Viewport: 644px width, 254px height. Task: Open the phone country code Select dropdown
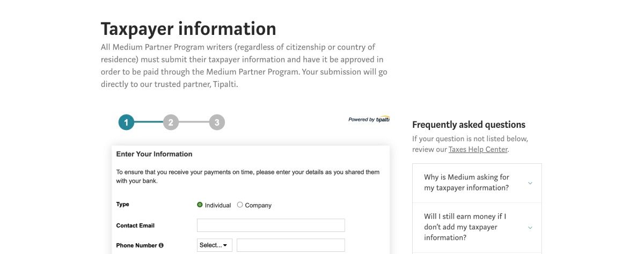(215, 245)
